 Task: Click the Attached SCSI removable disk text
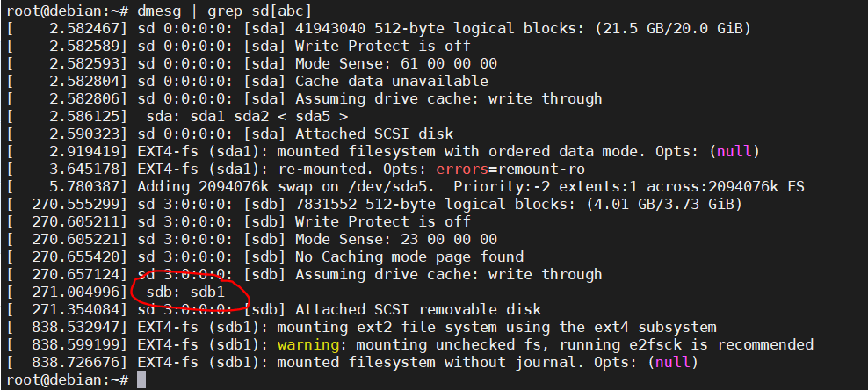pyautogui.click(x=418, y=309)
